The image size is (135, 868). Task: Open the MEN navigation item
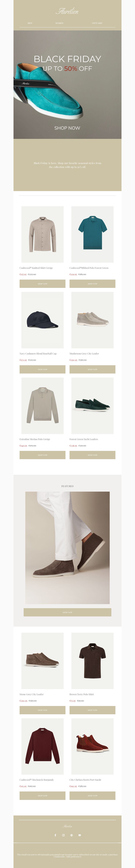click(x=30, y=23)
